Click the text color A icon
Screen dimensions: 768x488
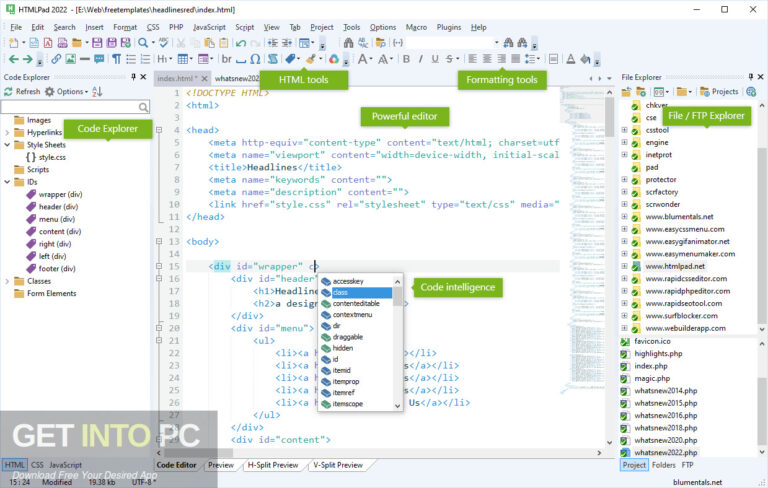pos(571,59)
